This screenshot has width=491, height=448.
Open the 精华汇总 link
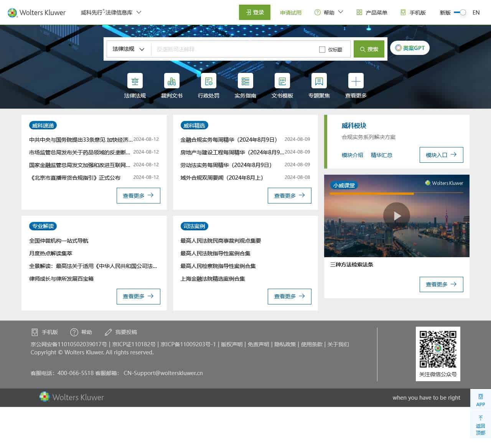coord(382,155)
